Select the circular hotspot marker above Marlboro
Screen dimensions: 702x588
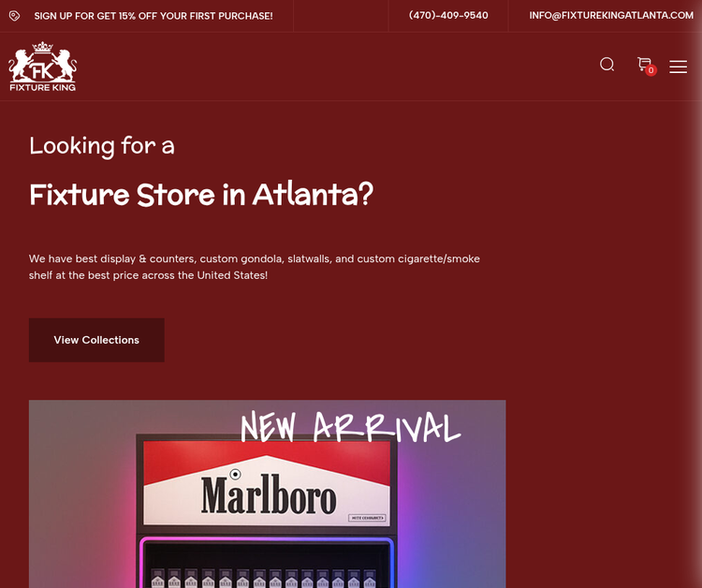point(235,474)
